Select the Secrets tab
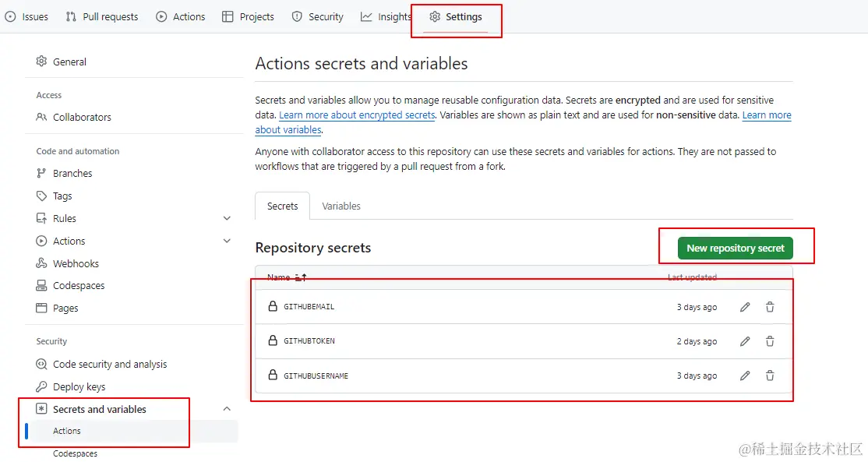This screenshot has width=868, height=462. (282, 206)
